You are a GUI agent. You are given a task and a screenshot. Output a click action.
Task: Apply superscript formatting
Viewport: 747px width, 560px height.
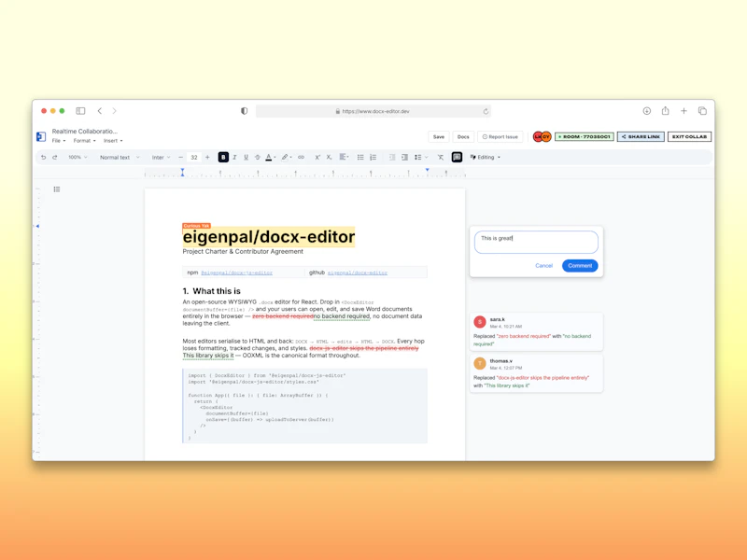[317, 157]
